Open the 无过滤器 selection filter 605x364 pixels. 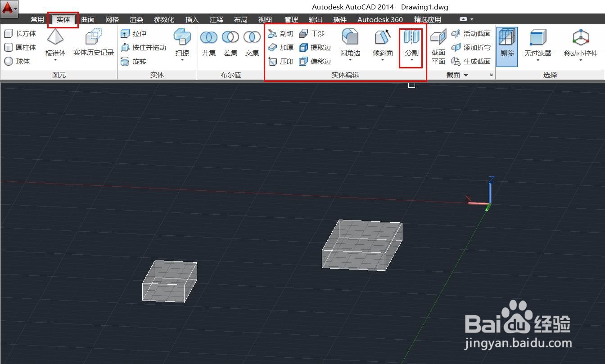(x=537, y=42)
